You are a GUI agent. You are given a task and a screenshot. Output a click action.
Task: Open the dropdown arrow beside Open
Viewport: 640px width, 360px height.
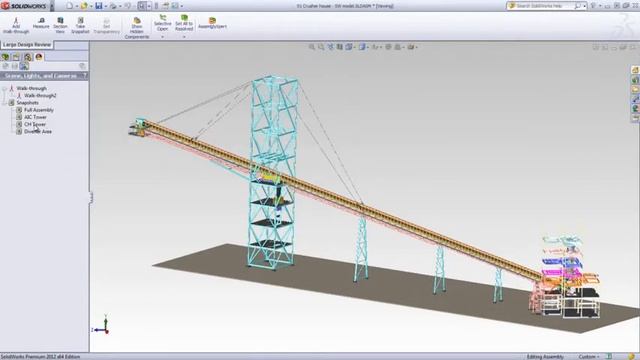pos(91,6)
